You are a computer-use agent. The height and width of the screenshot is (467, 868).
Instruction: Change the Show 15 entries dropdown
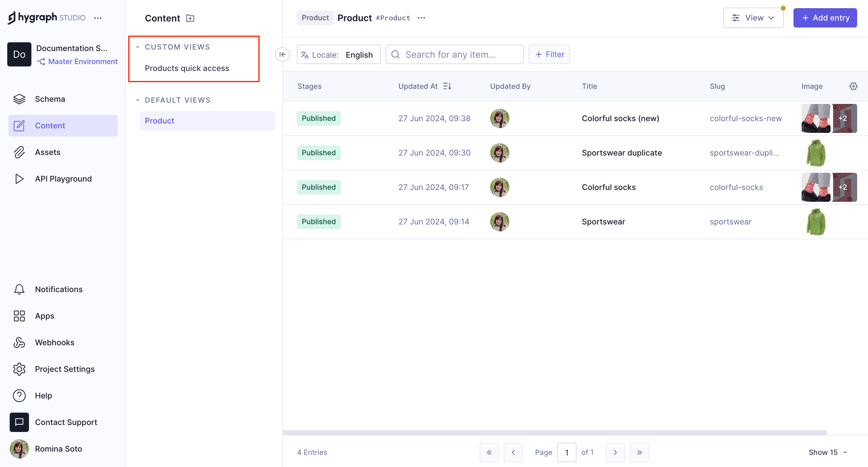tap(827, 452)
